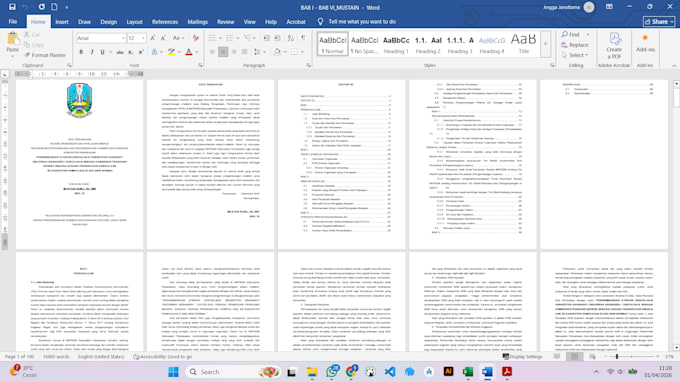680x382 pixels.
Task: Switch to the Insert tab
Action: point(62,22)
